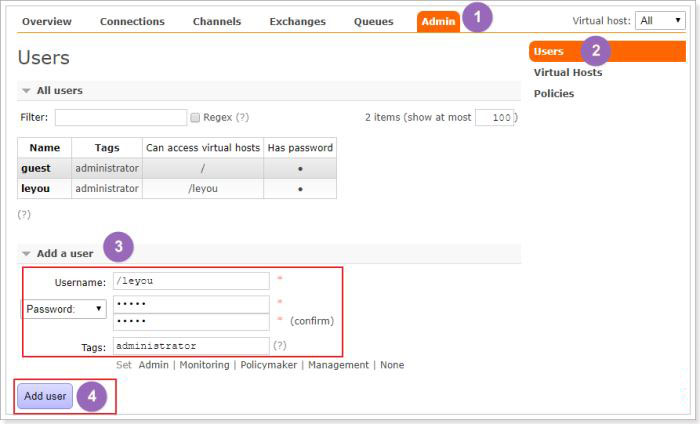Click the Tags help question mark
Screen dimensions: 700x424
(280, 345)
